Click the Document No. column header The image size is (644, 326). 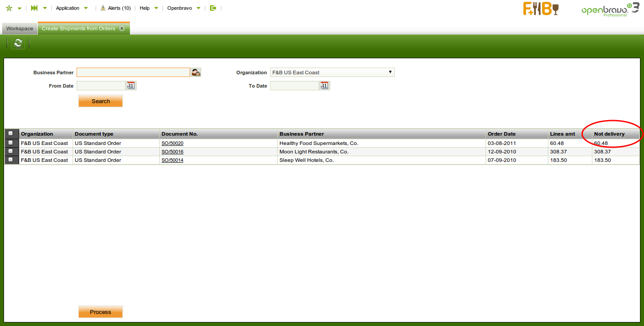[219, 134]
